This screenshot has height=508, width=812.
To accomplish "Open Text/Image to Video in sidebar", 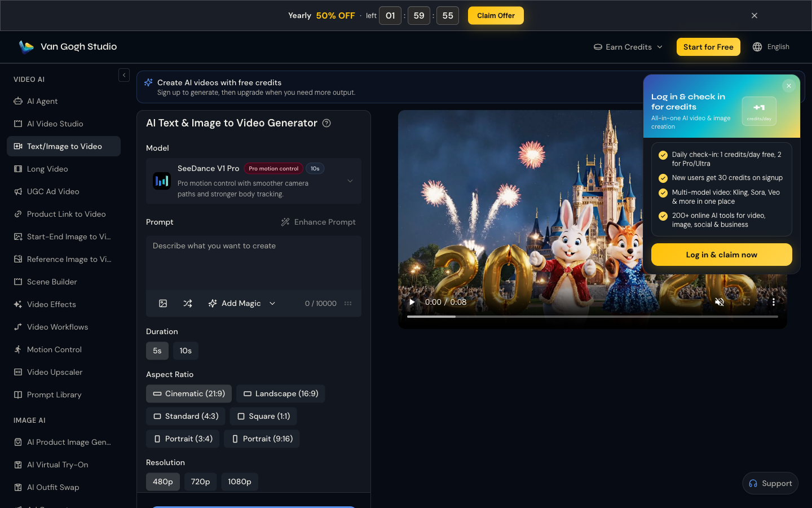I will (x=64, y=146).
